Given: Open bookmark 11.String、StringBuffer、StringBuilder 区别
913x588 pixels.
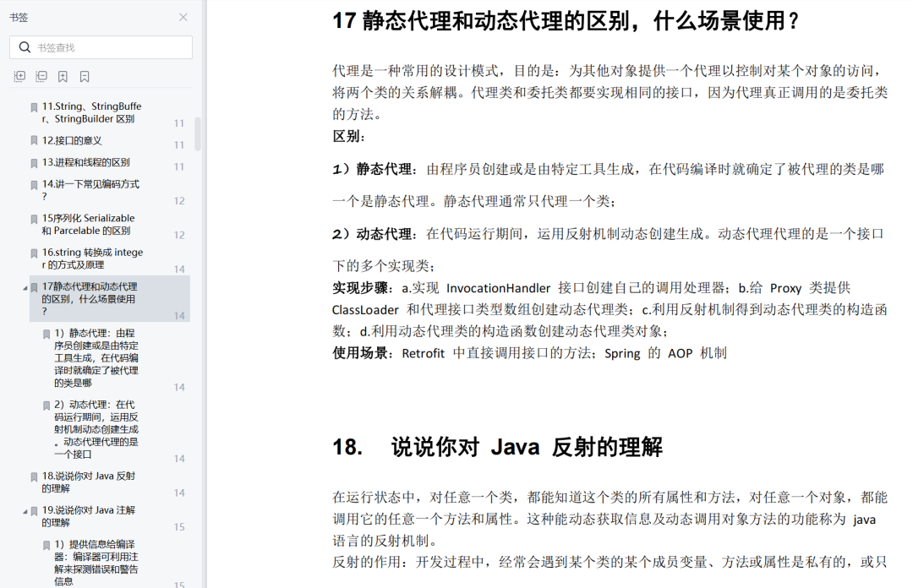Looking at the screenshot, I should point(91,112).
